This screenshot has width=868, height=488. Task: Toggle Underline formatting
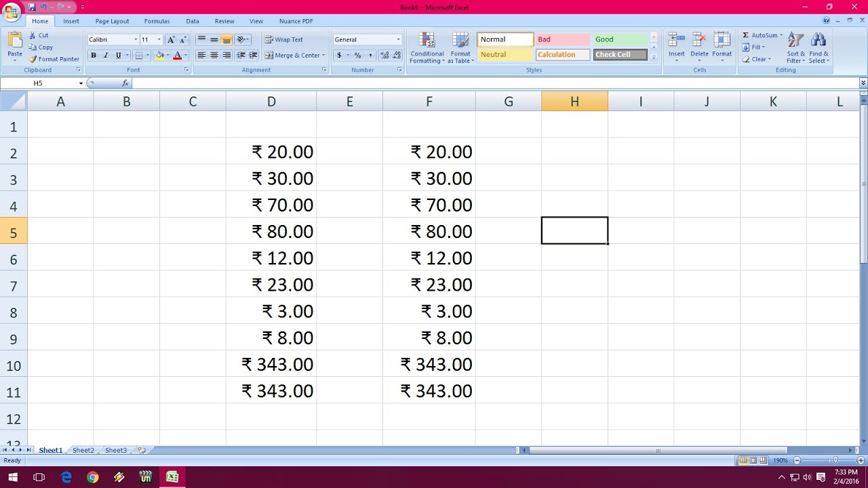click(118, 56)
